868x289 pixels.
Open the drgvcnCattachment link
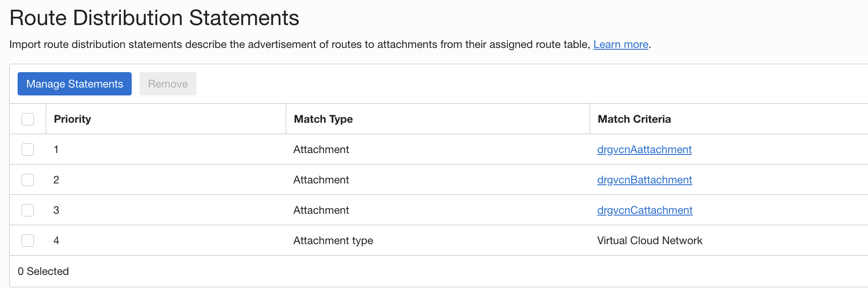point(645,210)
